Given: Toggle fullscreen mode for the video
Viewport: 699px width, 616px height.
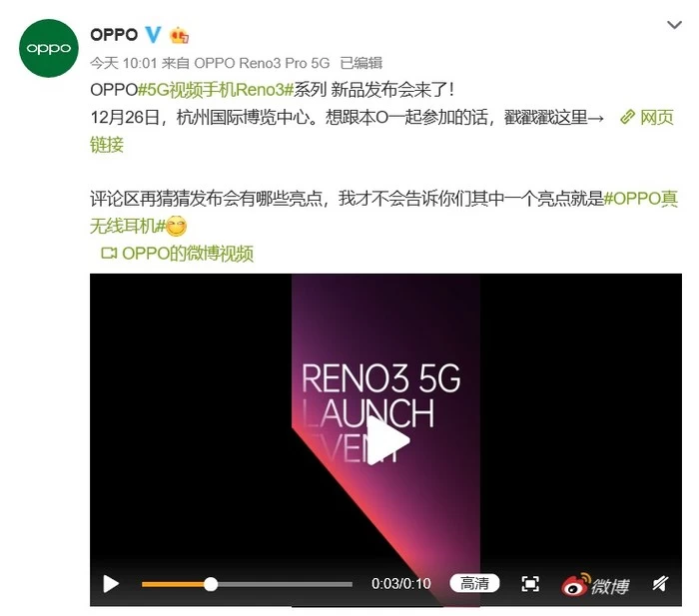Looking at the screenshot, I should click(x=530, y=583).
